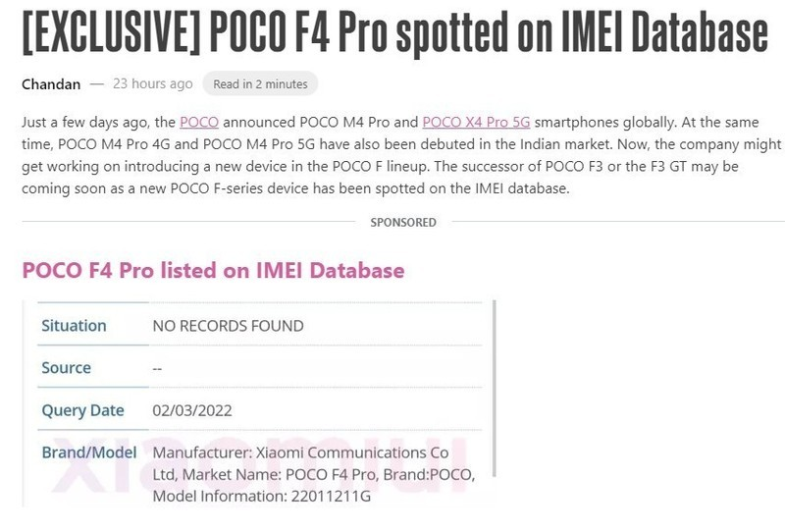
Task: Select the Source row label
Action: [x=66, y=368]
